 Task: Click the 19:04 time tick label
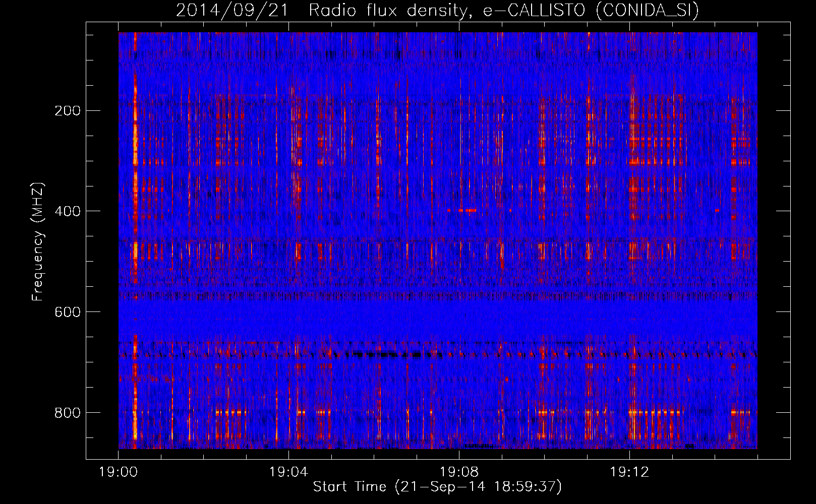(288, 472)
